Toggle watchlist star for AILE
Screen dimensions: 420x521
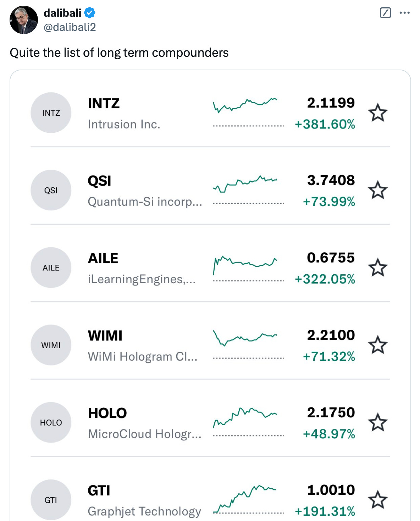[x=378, y=268]
